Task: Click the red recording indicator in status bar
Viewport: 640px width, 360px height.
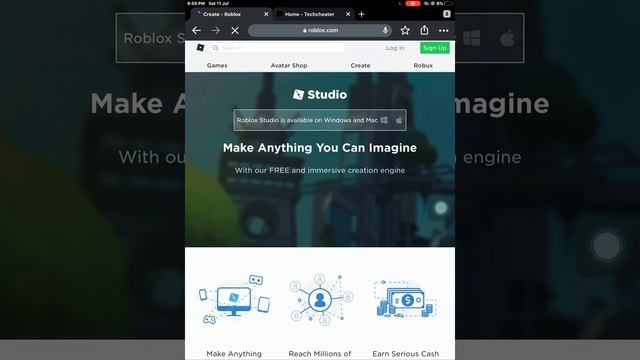Action: point(413,3)
